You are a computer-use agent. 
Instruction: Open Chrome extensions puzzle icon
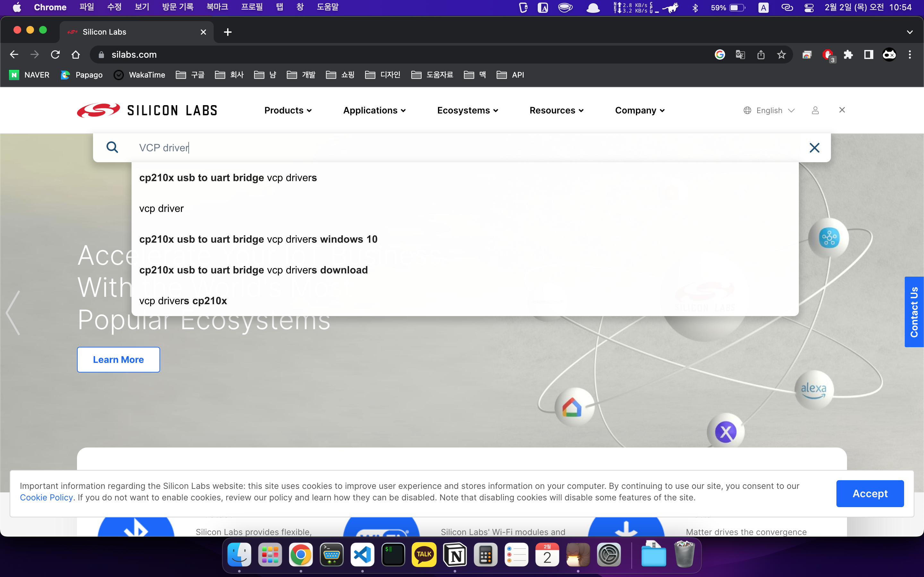(x=848, y=54)
